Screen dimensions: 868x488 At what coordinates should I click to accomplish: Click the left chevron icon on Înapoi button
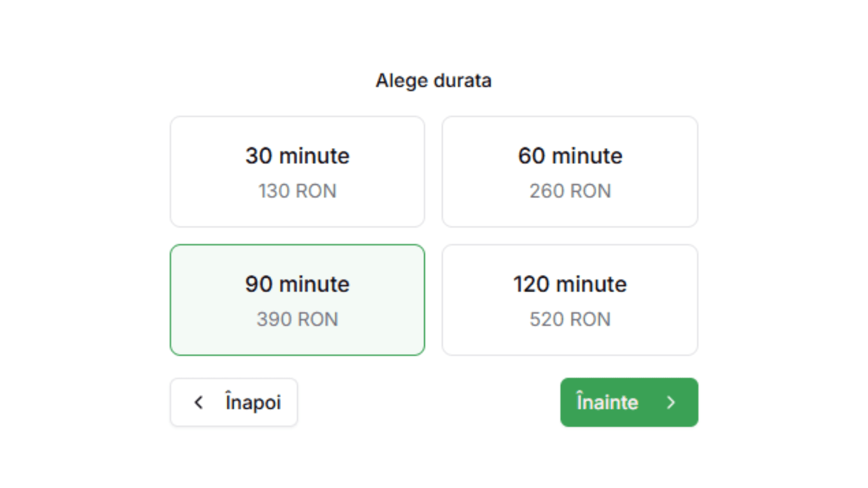[x=199, y=402]
